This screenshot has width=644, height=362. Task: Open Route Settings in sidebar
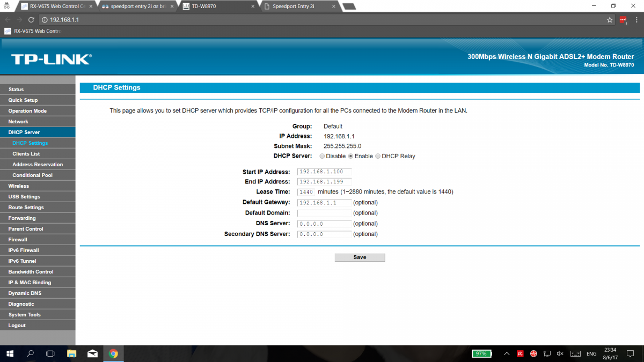(38, 208)
